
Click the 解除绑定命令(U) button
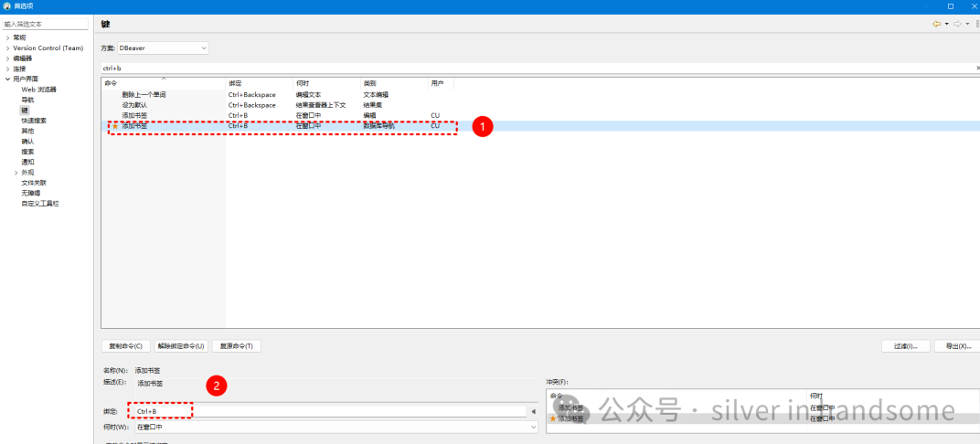click(181, 346)
